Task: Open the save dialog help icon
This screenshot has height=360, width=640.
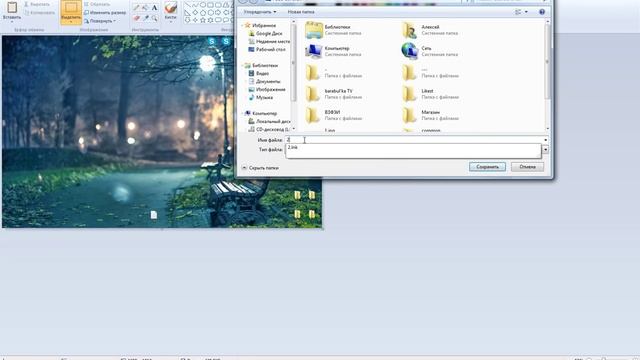Action: pos(542,12)
